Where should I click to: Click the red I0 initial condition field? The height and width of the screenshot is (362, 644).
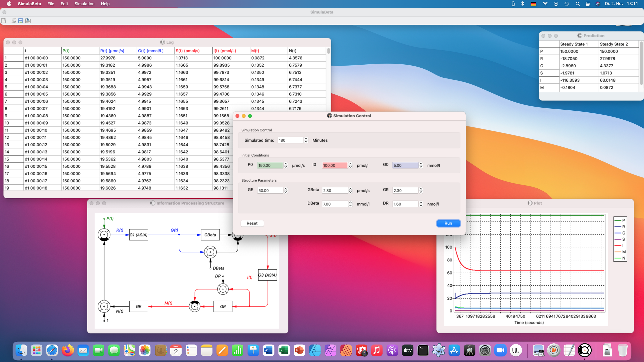[335, 165]
